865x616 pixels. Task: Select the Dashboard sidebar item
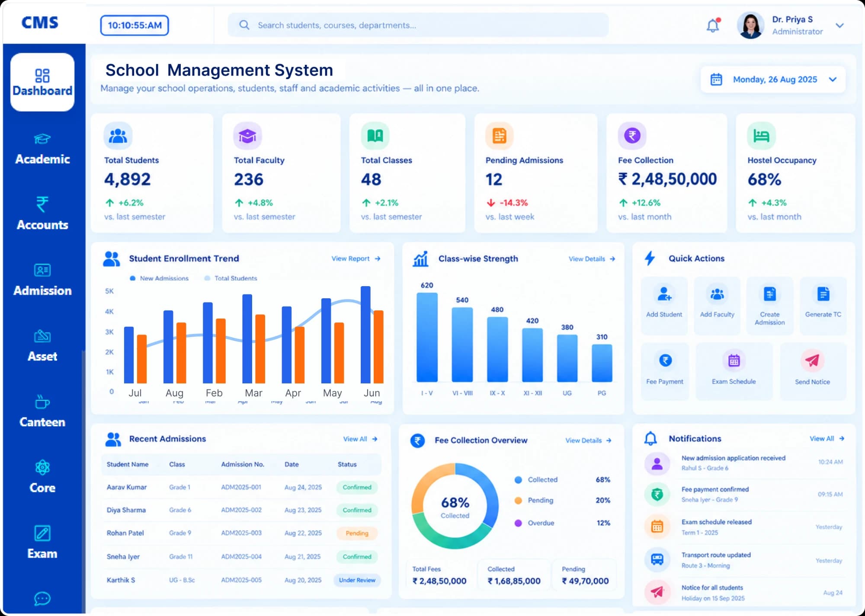[x=42, y=82]
